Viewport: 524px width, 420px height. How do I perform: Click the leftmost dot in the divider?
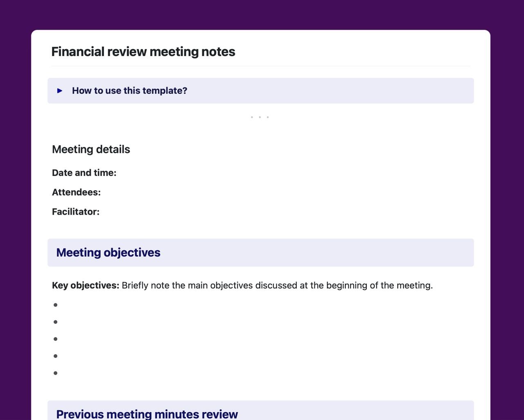[x=252, y=117]
